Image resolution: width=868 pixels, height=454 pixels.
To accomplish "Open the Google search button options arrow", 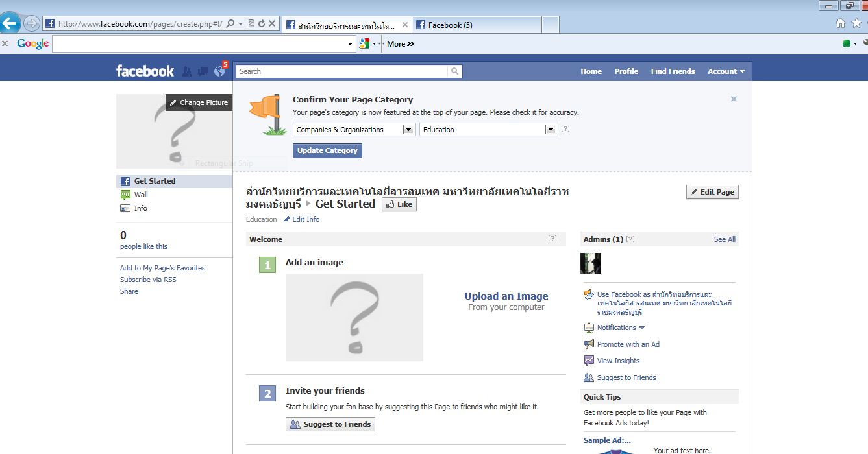I will click(x=375, y=44).
